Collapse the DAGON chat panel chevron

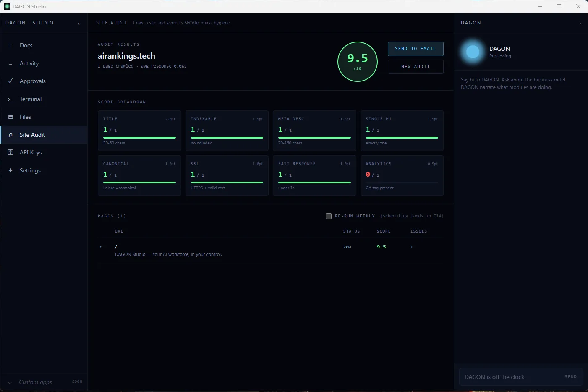tap(580, 24)
